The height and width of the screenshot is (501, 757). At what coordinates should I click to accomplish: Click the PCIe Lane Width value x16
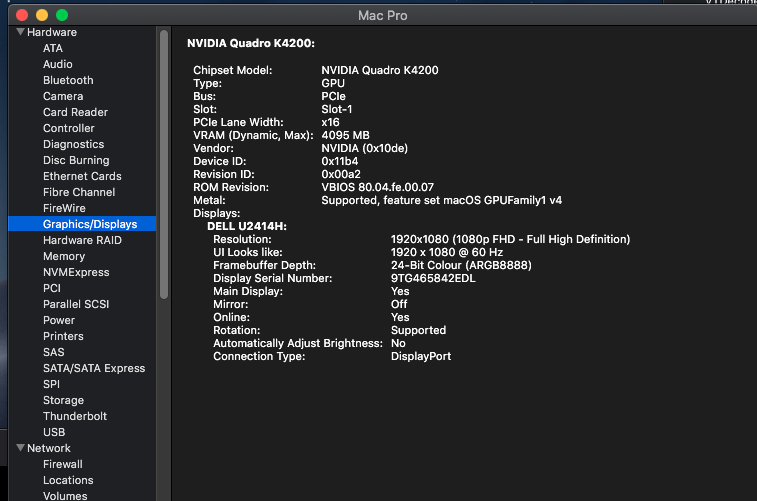point(330,122)
